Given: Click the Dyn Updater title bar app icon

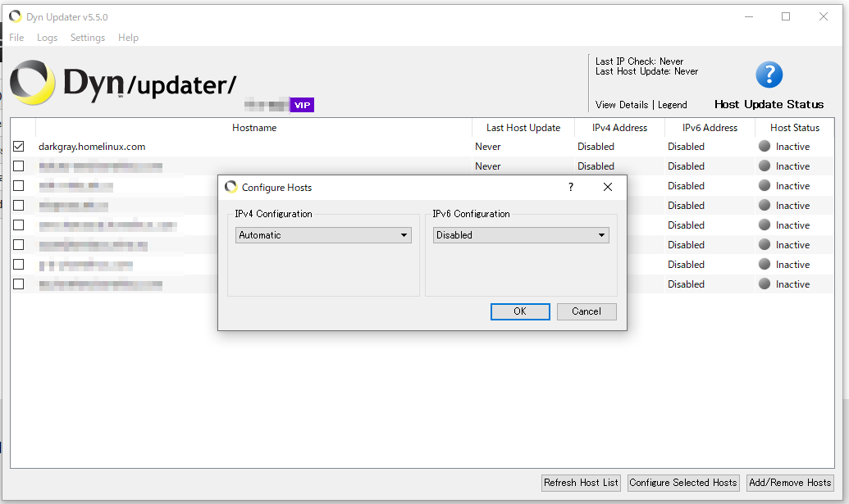Looking at the screenshot, I should (x=15, y=16).
